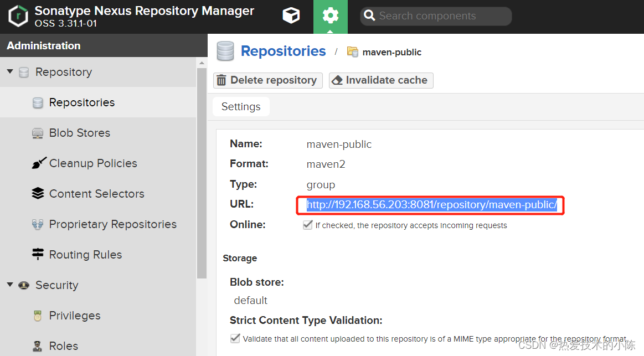Select the Repository tree node label
The image size is (644, 356).
(x=64, y=72)
